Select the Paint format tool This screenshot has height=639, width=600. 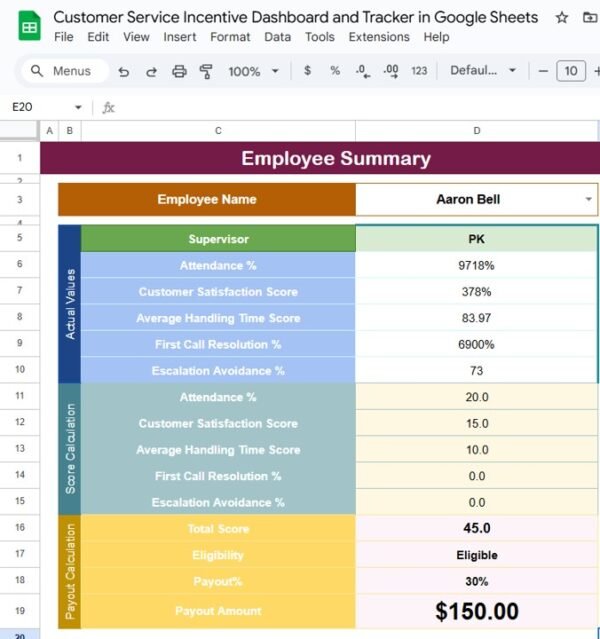(206, 71)
